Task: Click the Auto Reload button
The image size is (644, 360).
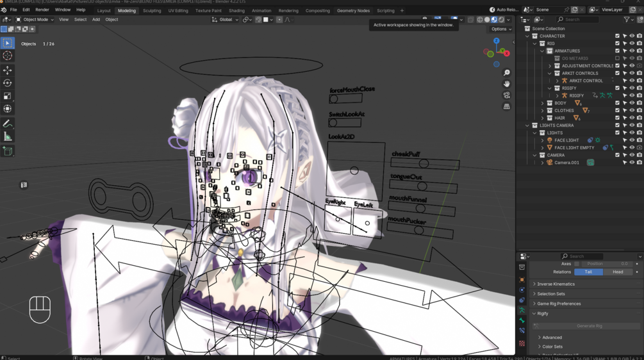Action: click(x=504, y=10)
